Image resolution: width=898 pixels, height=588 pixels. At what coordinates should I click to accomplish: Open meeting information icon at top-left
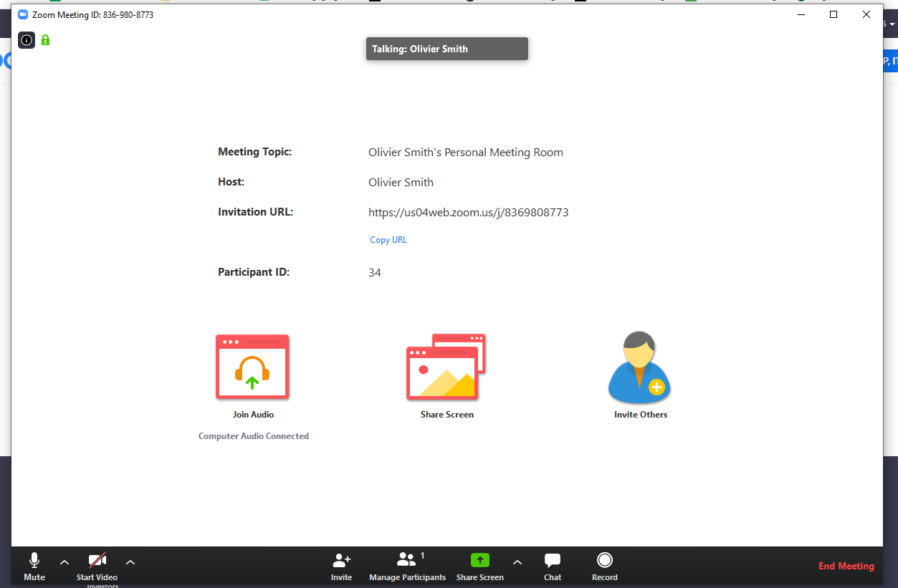(x=27, y=40)
